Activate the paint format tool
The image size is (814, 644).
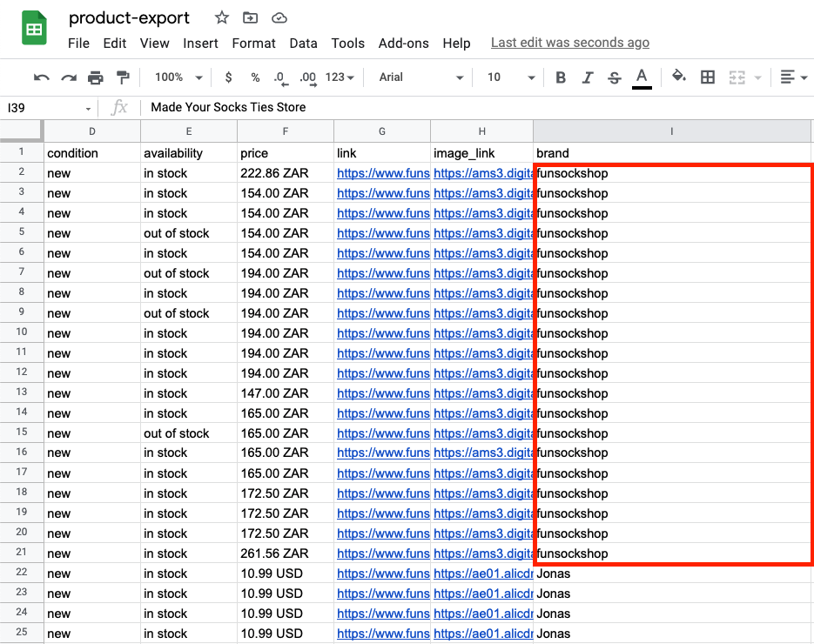tap(123, 77)
